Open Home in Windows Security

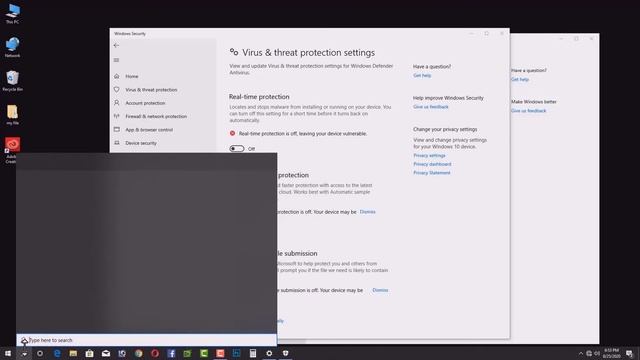click(x=131, y=76)
